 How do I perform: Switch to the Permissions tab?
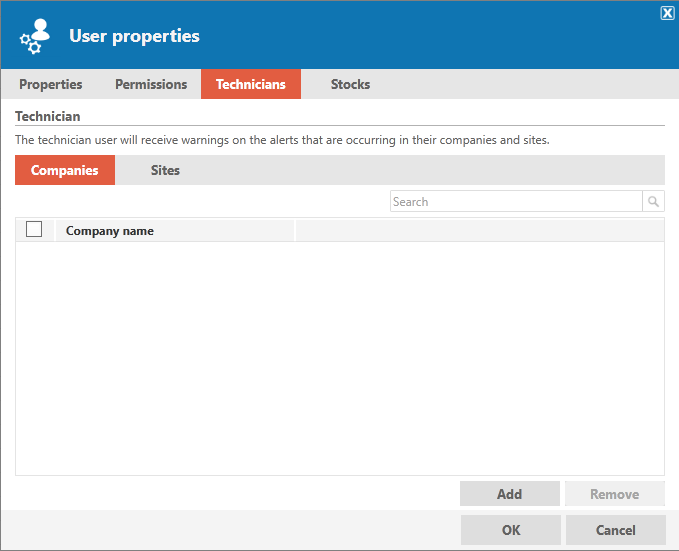tap(151, 84)
